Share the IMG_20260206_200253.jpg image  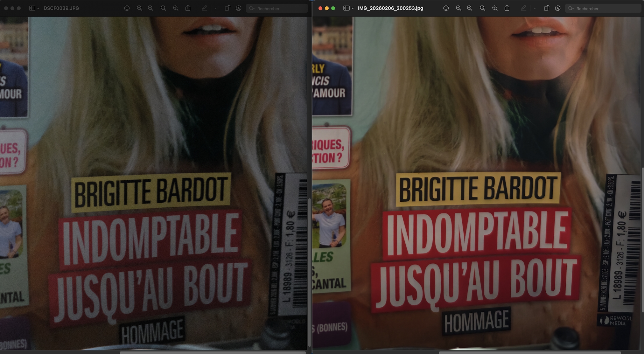(507, 8)
